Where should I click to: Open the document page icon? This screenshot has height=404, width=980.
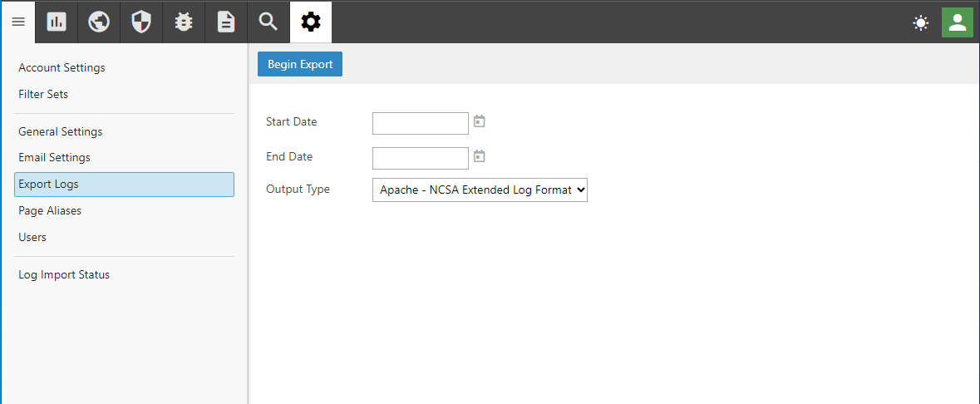click(225, 22)
